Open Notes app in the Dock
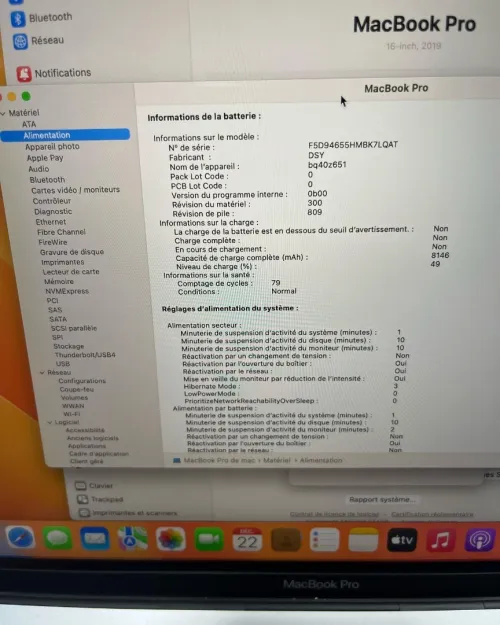The height and width of the screenshot is (625, 500). pos(363,540)
